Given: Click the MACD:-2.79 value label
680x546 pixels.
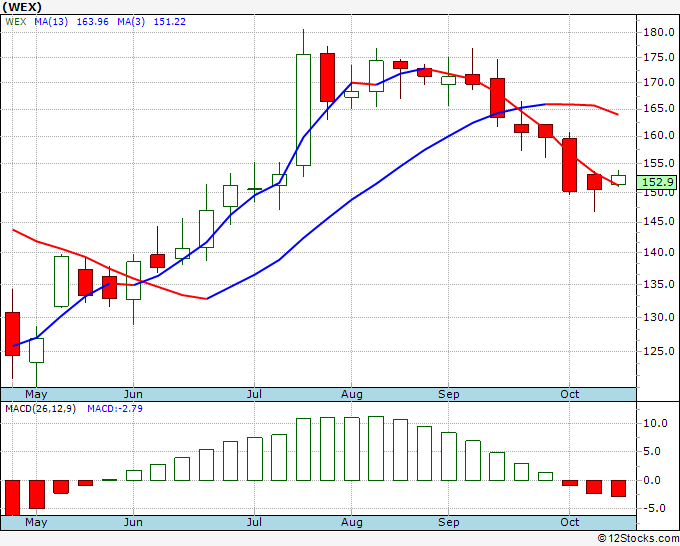Looking at the screenshot, I should (x=115, y=409).
